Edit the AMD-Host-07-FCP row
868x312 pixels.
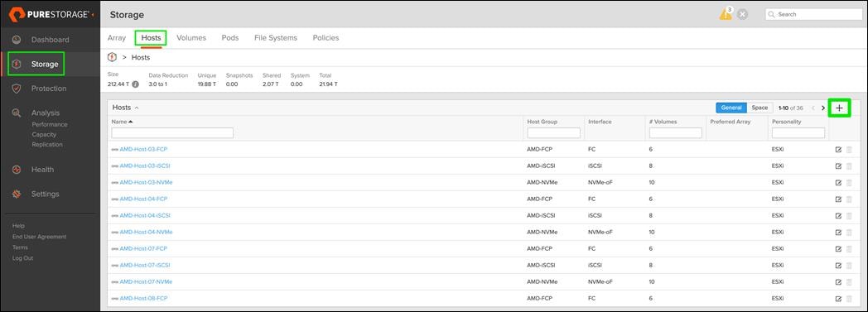pyautogui.click(x=838, y=249)
